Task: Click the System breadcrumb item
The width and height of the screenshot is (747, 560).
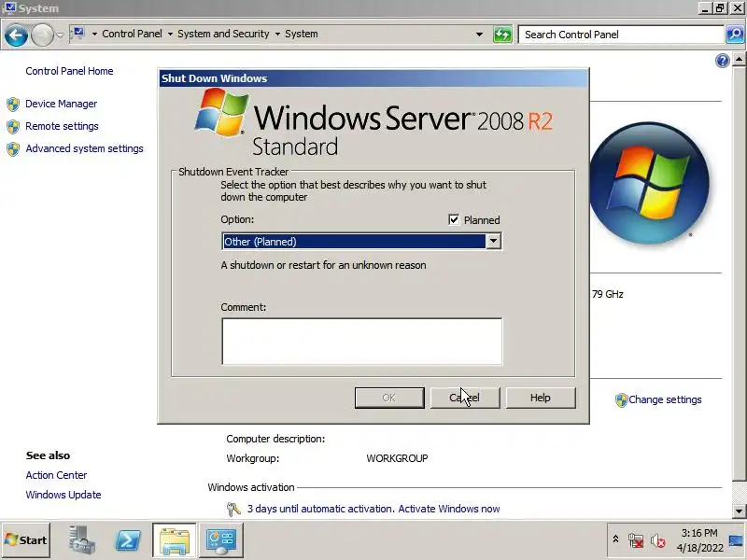Action: coord(301,34)
